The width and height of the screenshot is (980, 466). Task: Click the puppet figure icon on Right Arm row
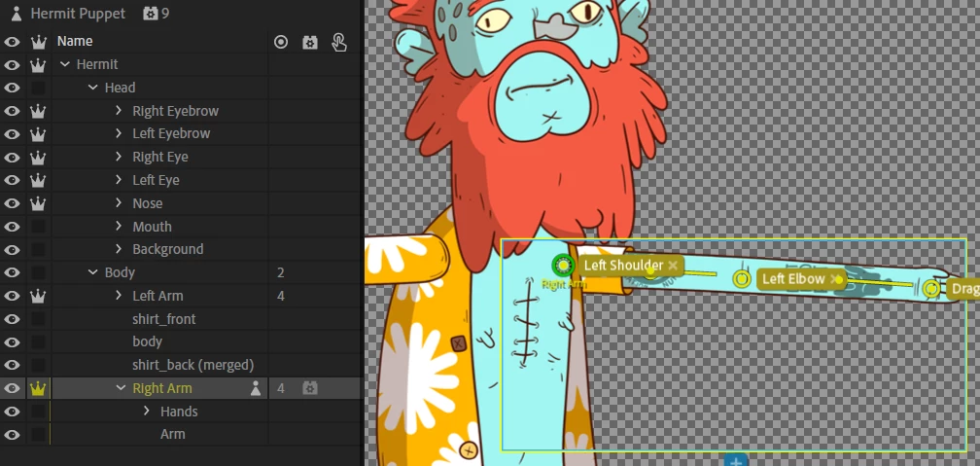point(255,388)
